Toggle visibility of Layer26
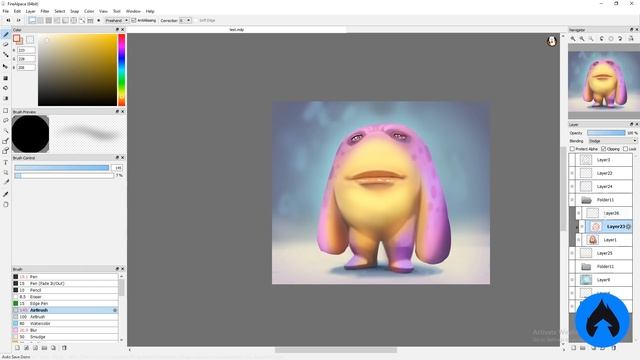The width and height of the screenshot is (640, 360). (x=578, y=213)
